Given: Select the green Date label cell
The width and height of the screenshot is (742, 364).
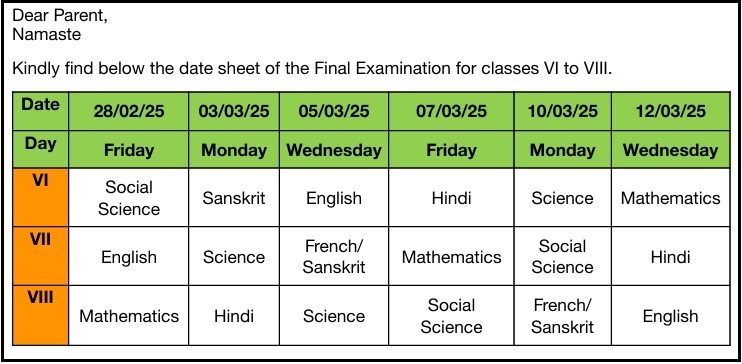Looking at the screenshot, I should click(x=41, y=111).
